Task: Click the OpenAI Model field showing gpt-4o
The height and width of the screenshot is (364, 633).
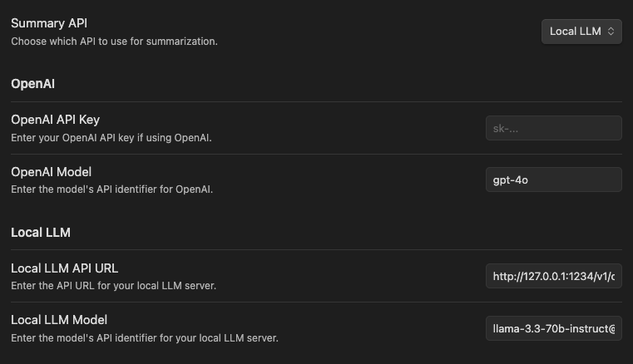Action: 553,180
